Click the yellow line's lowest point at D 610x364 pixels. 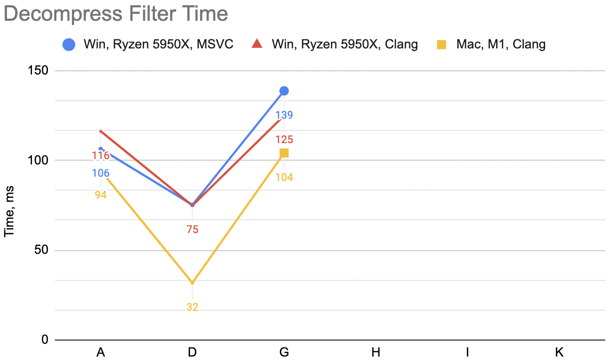pyautogui.click(x=192, y=283)
